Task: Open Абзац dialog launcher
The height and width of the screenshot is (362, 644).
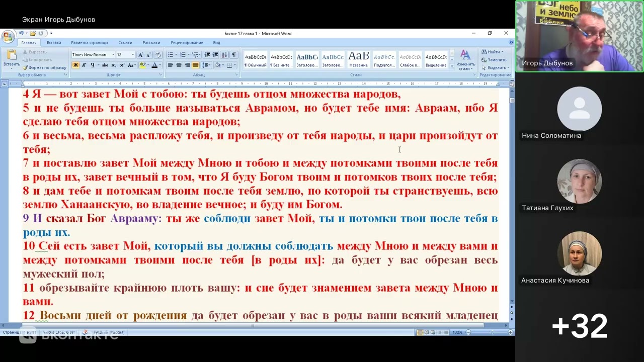Action: pos(236,75)
